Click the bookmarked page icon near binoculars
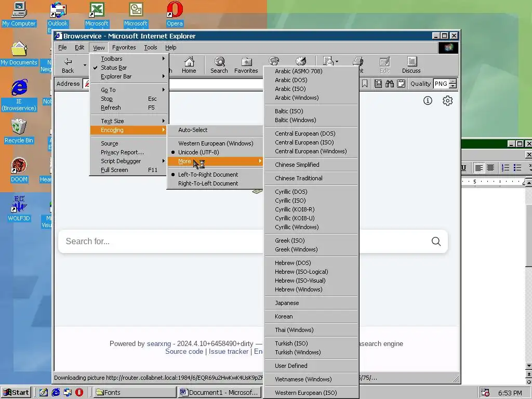Screen dimensions: 532x399 (x=378, y=84)
